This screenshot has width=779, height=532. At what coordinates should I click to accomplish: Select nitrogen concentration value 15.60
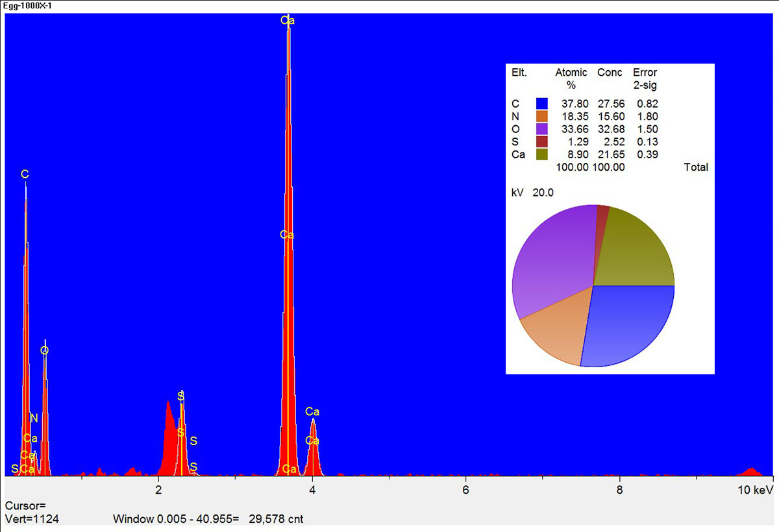pos(611,116)
